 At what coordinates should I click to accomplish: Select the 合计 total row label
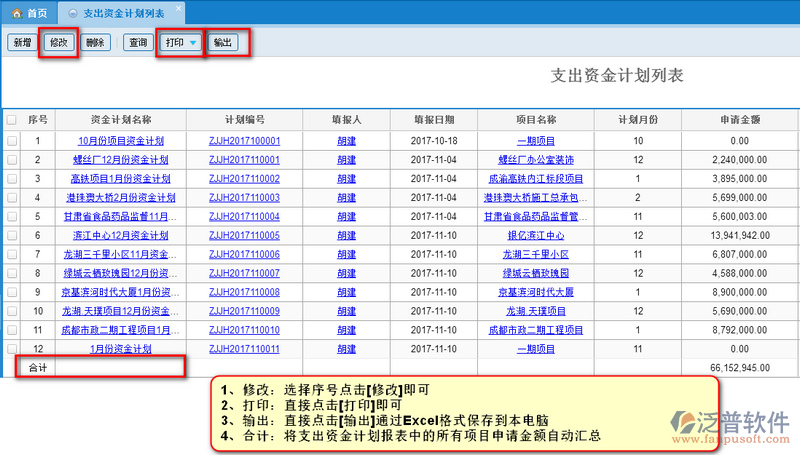pyautogui.click(x=38, y=368)
